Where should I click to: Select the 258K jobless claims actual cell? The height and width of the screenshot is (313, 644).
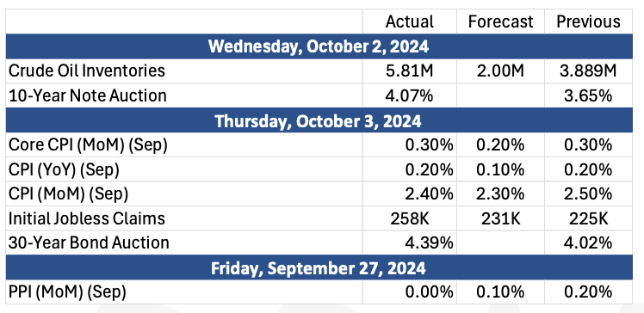pos(409,218)
